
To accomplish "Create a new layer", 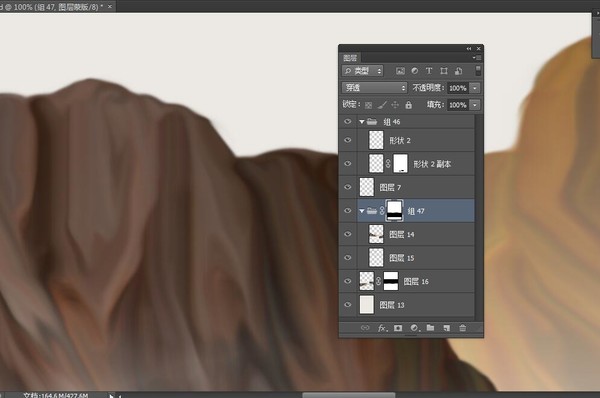I will (x=447, y=328).
